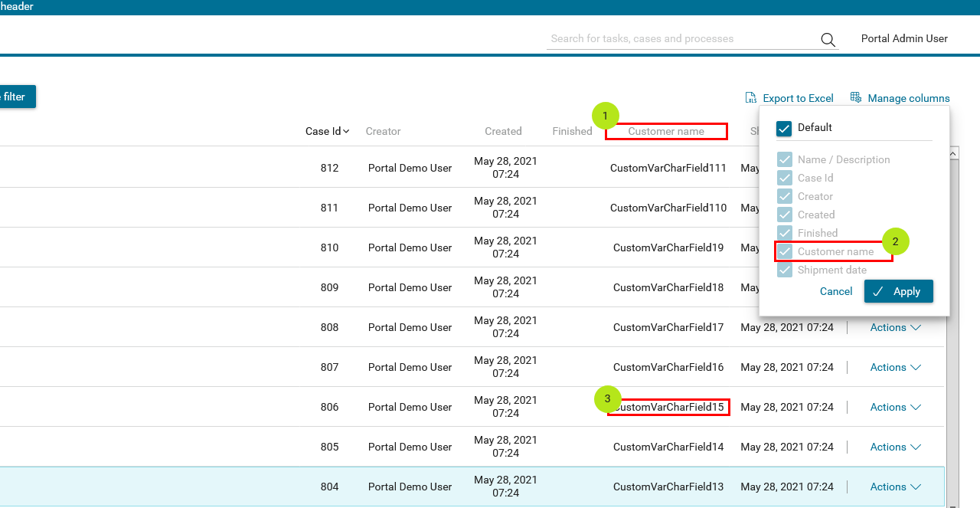Screen dimensions: 980x508
Task: Click the CustomVarCharField18 cell
Action: point(668,287)
